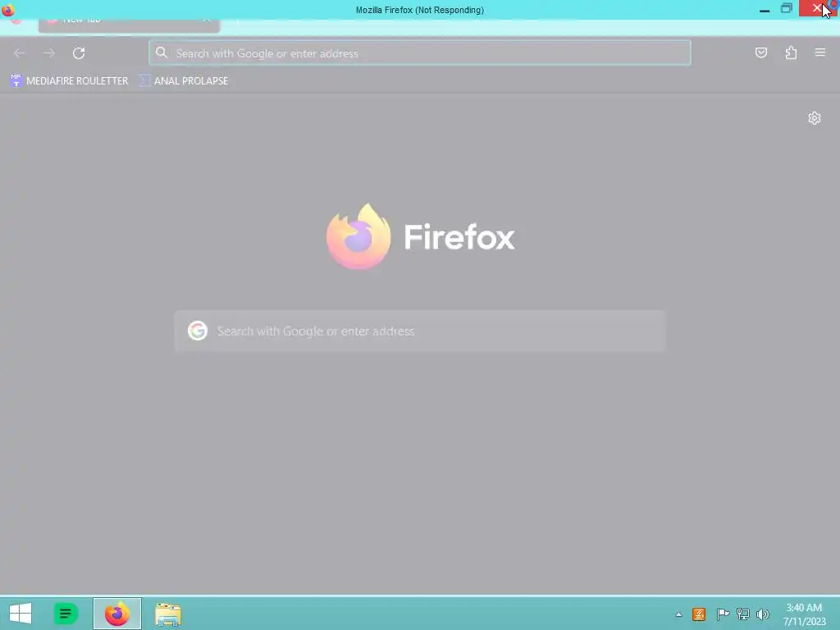Show hidden tray icons arrow
Image resolution: width=840 pixels, height=630 pixels.
point(678,614)
